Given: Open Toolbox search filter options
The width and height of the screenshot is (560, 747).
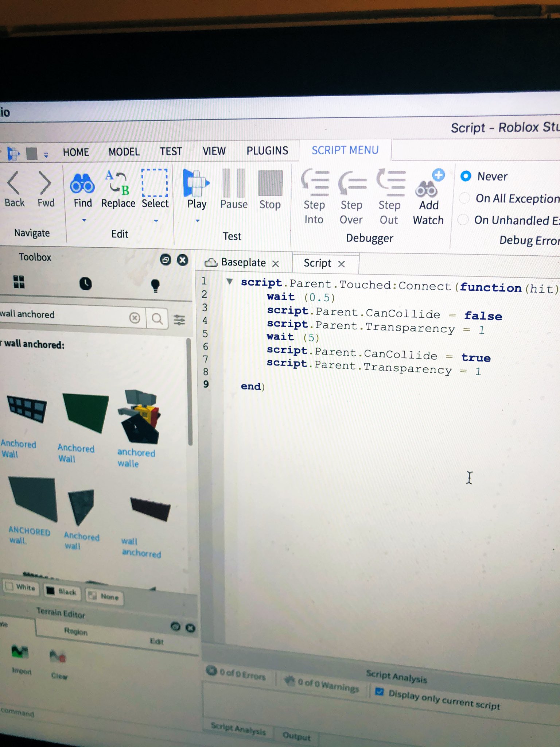Looking at the screenshot, I should click(x=179, y=320).
